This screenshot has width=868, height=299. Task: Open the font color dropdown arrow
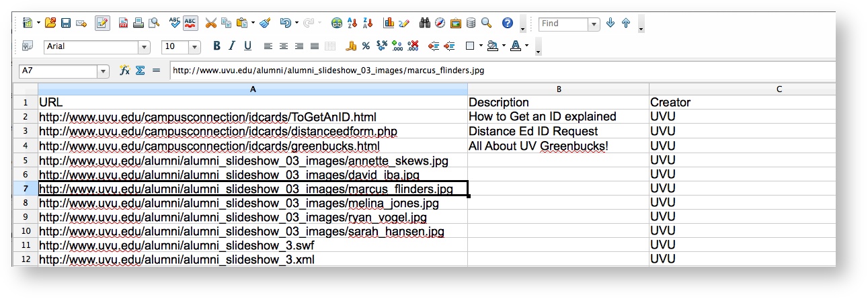(526, 46)
